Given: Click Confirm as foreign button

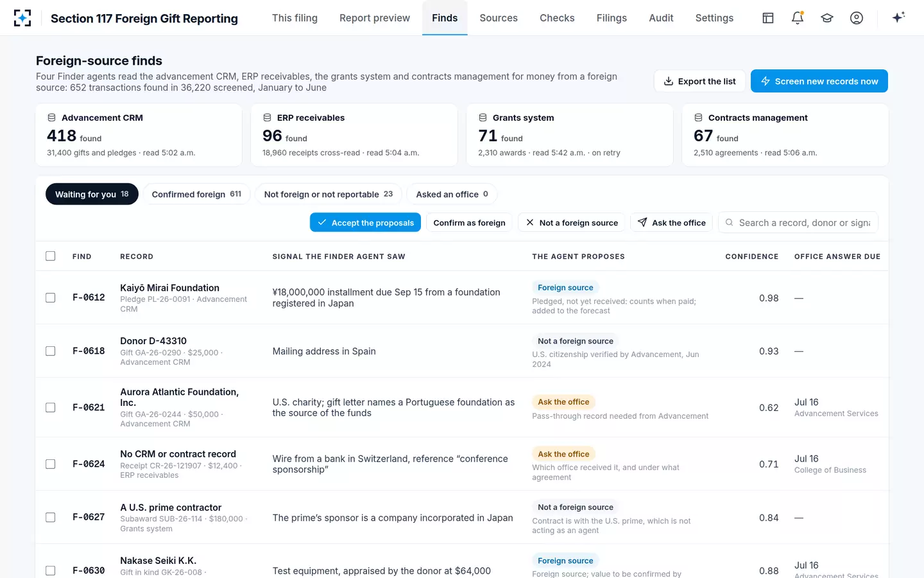Looking at the screenshot, I should [469, 222].
